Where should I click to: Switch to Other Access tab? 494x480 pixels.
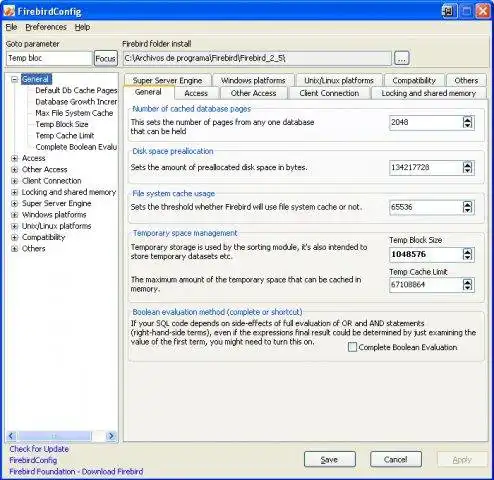click(x=253, y=93)
